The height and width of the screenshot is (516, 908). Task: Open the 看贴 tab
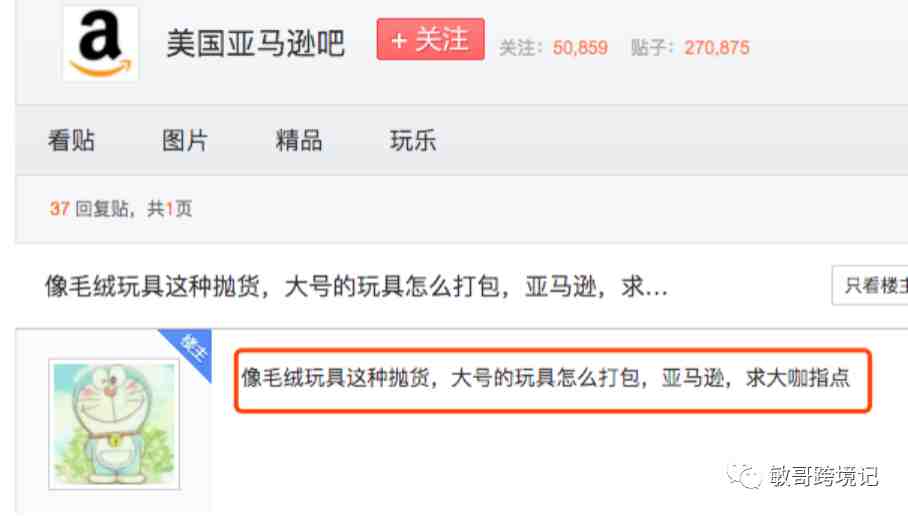pos(71,141)
